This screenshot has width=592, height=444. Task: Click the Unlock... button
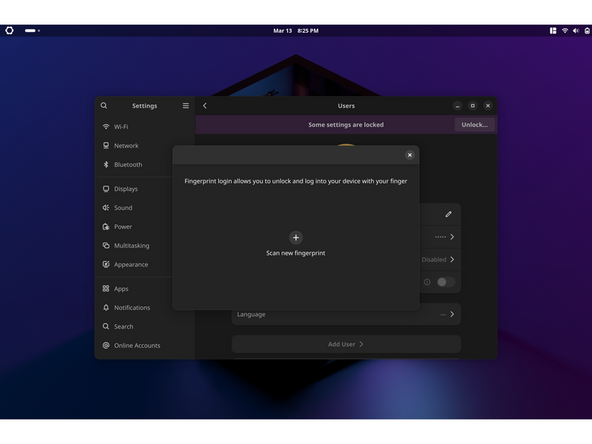(474, 125)
